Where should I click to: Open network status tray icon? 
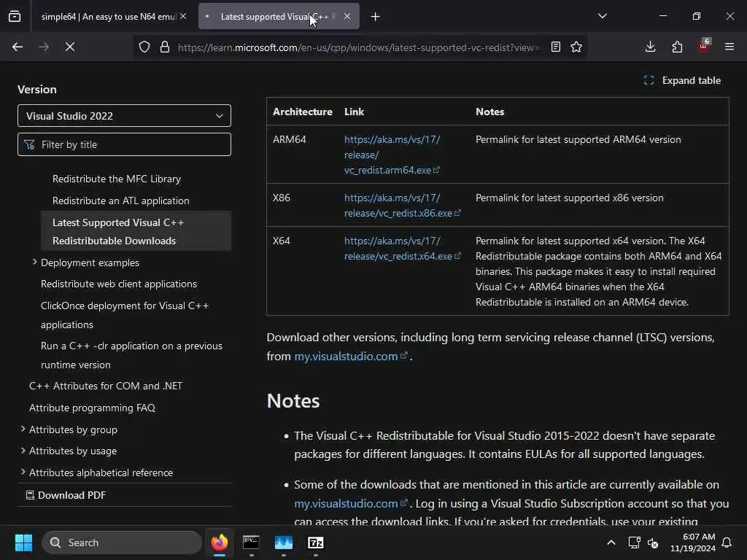click(x=634, y=542)
